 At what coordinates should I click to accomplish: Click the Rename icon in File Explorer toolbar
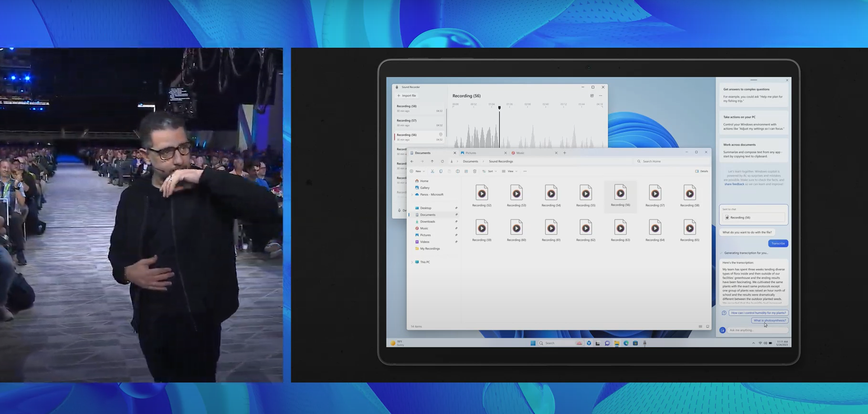click(x=457, y=171)
